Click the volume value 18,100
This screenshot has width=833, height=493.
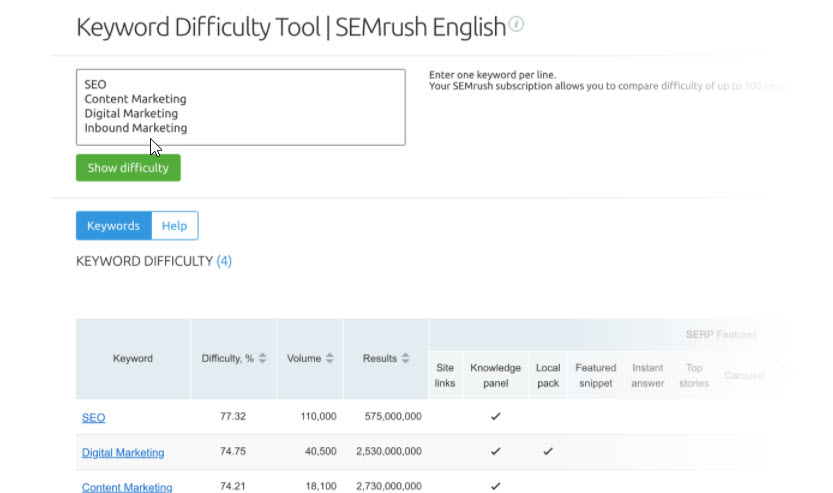tap(320, 486)
